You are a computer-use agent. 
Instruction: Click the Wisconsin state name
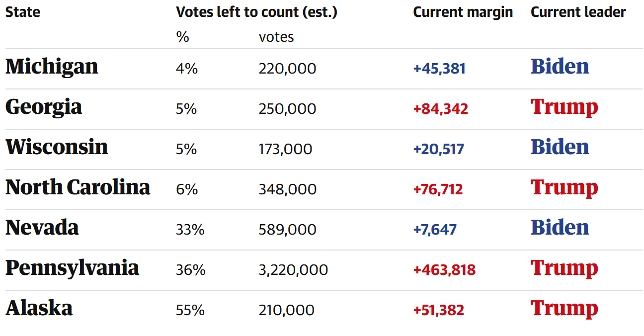(57, 147)
